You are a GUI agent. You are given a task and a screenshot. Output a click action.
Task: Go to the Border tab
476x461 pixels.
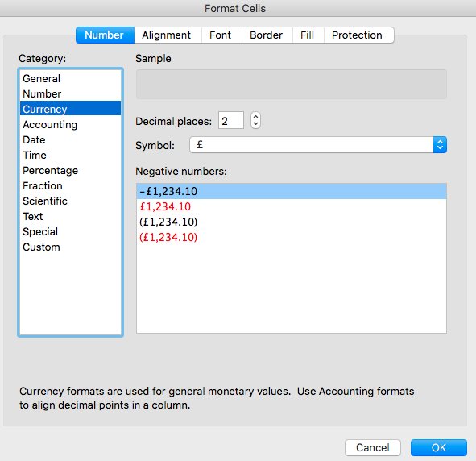click(x=267, y=35)
